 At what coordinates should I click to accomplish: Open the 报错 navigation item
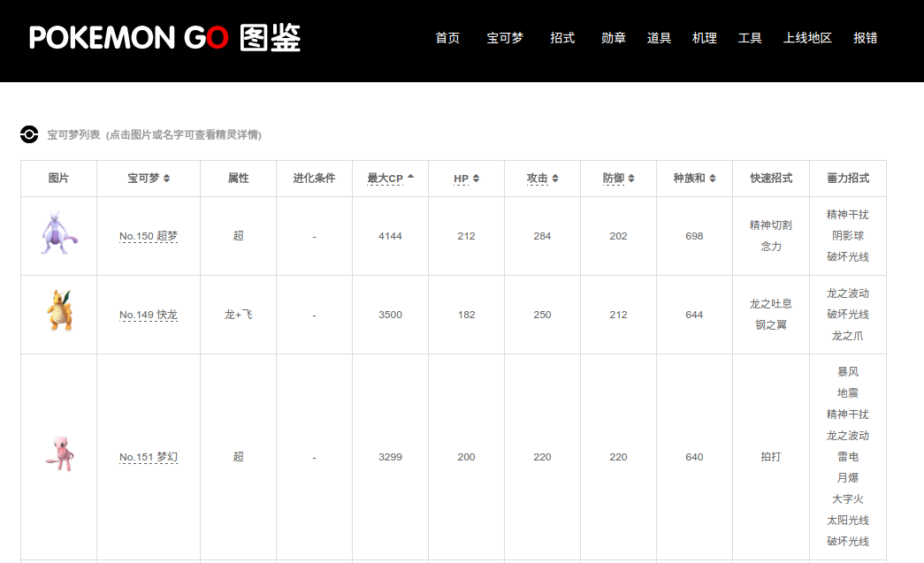pyautogui.click(x=865, y=38)
